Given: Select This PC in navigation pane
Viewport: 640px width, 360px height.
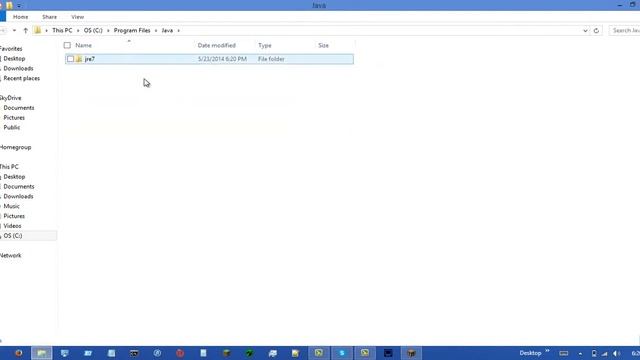Looking at the screenshot, I should tap(9, 167).
